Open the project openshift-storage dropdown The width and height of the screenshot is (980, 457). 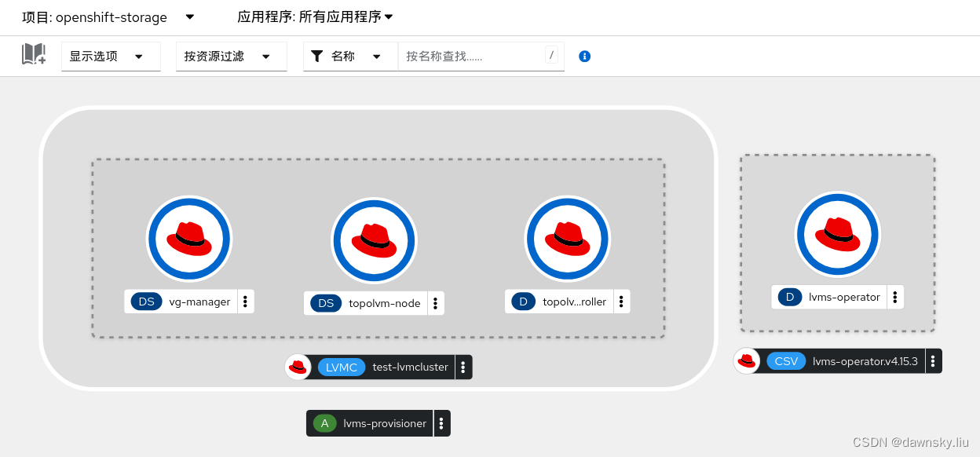pyautogui.click(x=108, y=16)
